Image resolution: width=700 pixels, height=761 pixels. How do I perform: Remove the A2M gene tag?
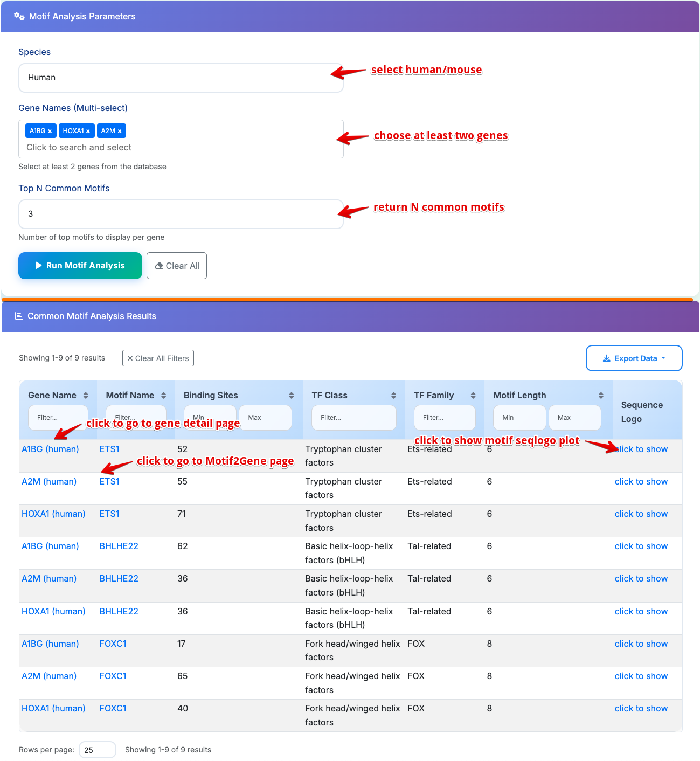click(x=120, y=131)
